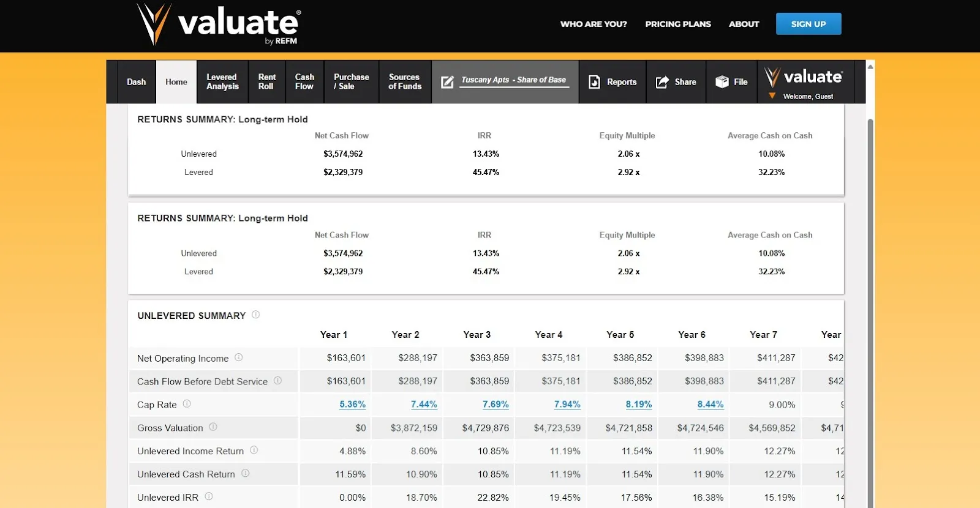Click info icon beside Net Operating Income
The image size is (980, 508).
[239, 357]
